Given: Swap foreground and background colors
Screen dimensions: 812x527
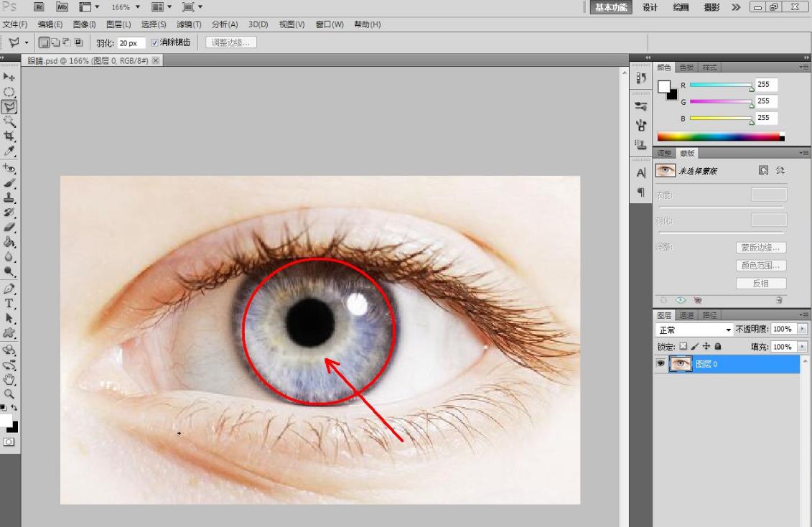Looking at the screenshot, I should tap(14, 408).
